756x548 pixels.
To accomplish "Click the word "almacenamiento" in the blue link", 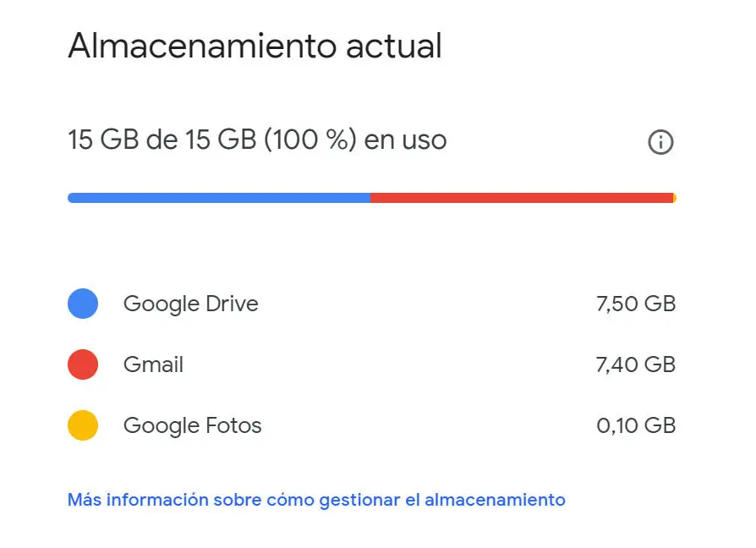I will click(495, 500).
